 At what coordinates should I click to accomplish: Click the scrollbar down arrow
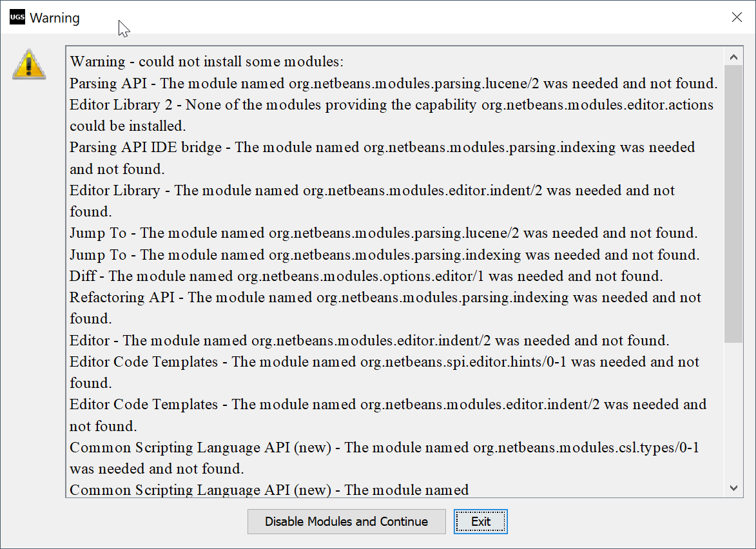733,488
